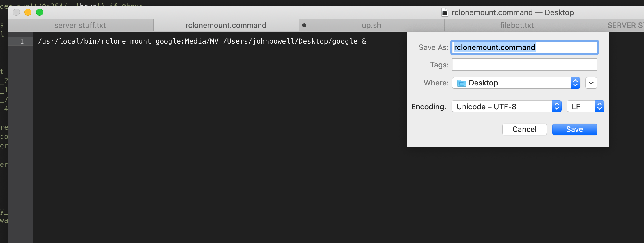Image resolution: width=644 pixels, height=243 pixels.
Task: Click the green zoom window button
Action: coord(40,12)
